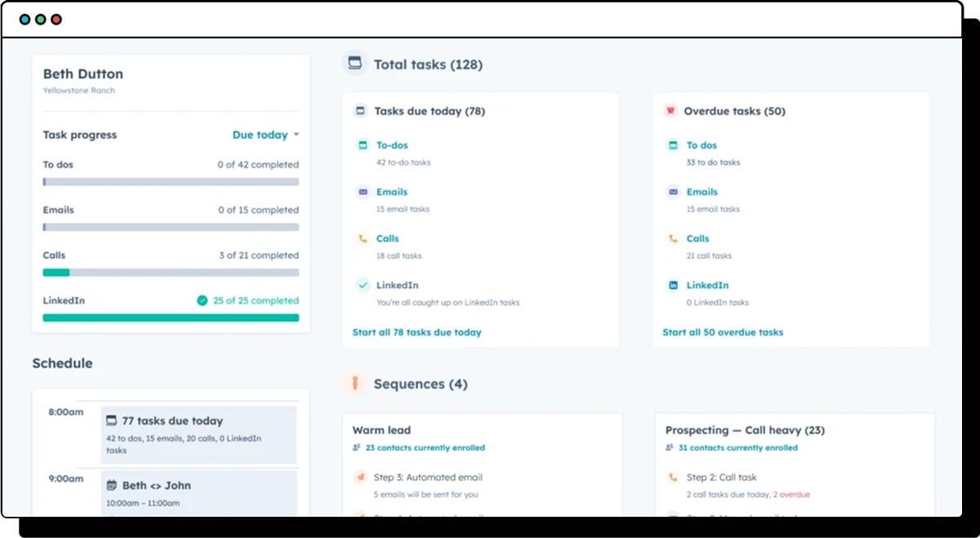Viewport: 980px width, 538px height.
Task: Open To-dos under Tasks due today
Action: click(391, 145)
